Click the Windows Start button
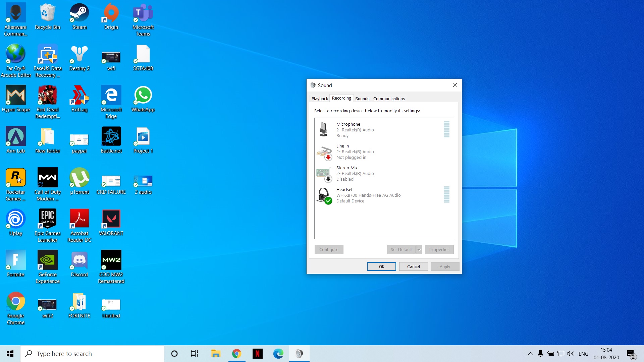The height and width of the screenshot is (362, 644). (x=10, y=354)
